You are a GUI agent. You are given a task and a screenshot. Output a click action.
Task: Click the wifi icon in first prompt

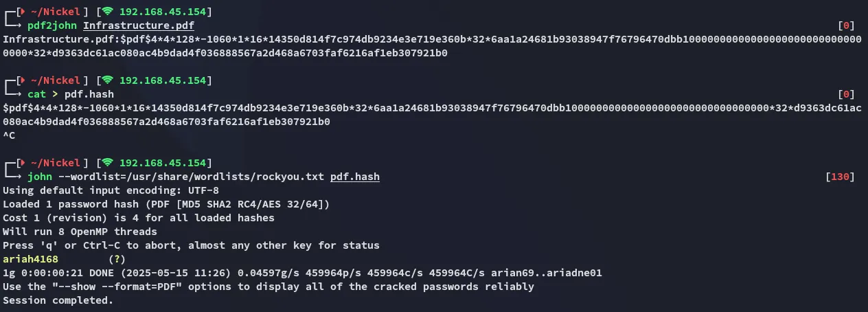(x=107, y=12)
